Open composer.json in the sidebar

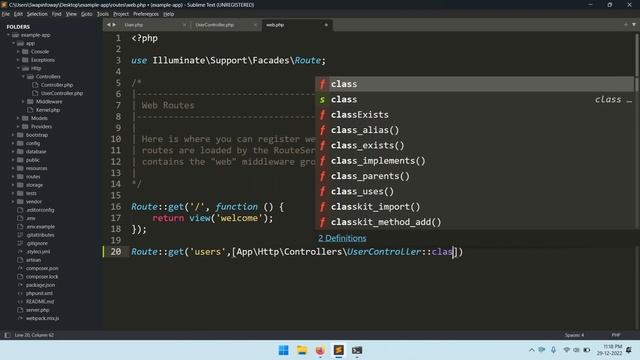(42, 268)
